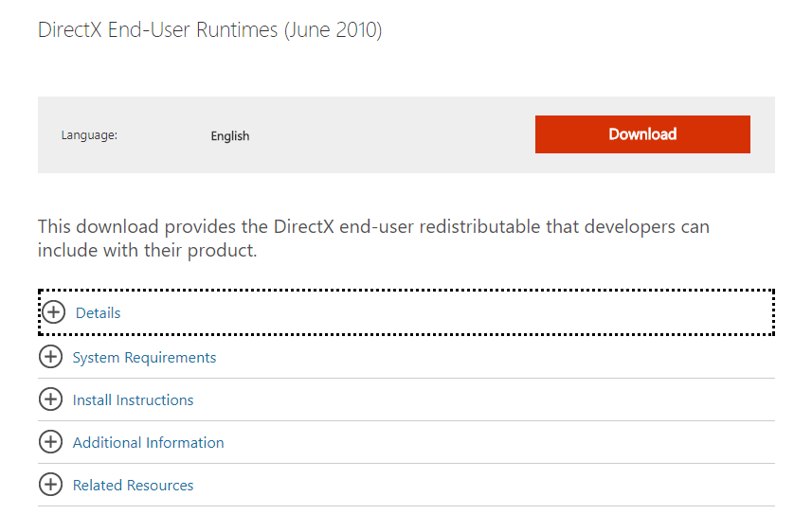812x532 pixels.
Task: Click the plus icon beside Install Instructions
Action: point(51,399)
